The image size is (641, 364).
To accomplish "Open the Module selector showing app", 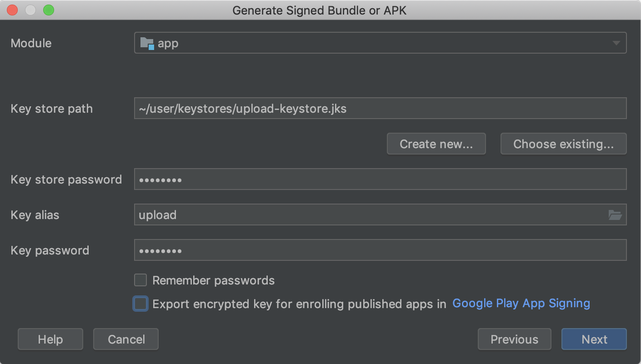I will (x=380, y=43).
